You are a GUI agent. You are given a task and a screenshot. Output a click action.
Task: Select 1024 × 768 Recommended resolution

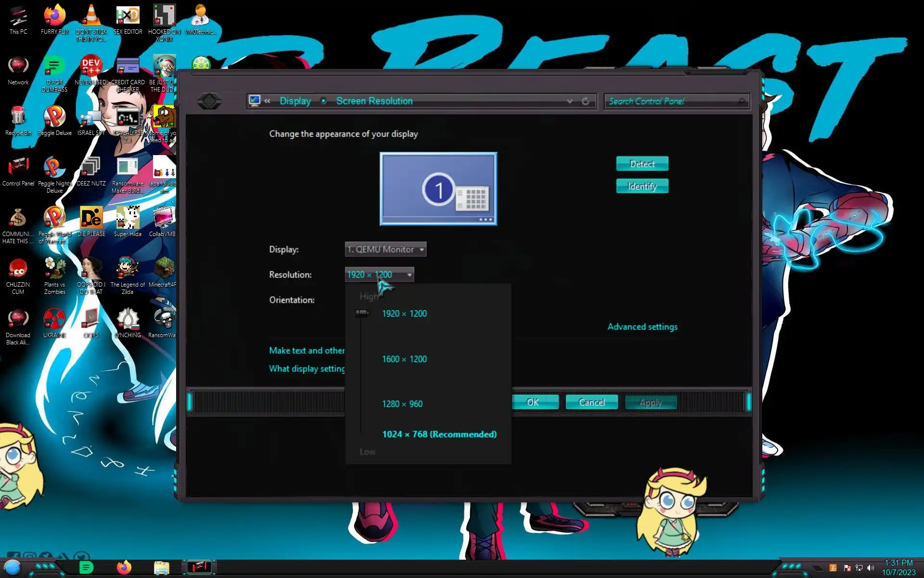[439, 434]
